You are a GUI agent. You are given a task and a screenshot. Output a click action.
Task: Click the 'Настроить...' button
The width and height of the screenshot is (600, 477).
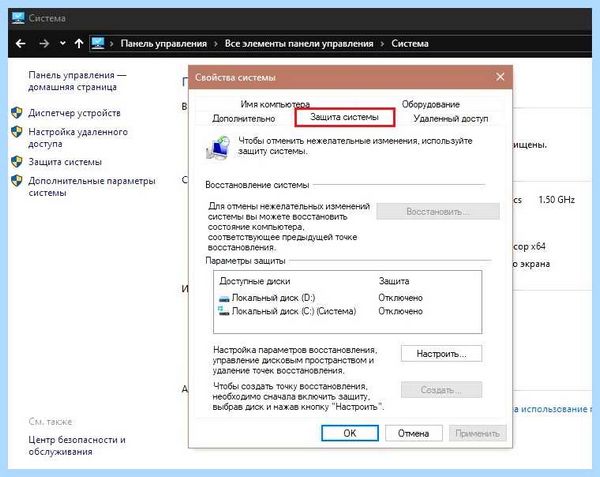pos(442,353)
